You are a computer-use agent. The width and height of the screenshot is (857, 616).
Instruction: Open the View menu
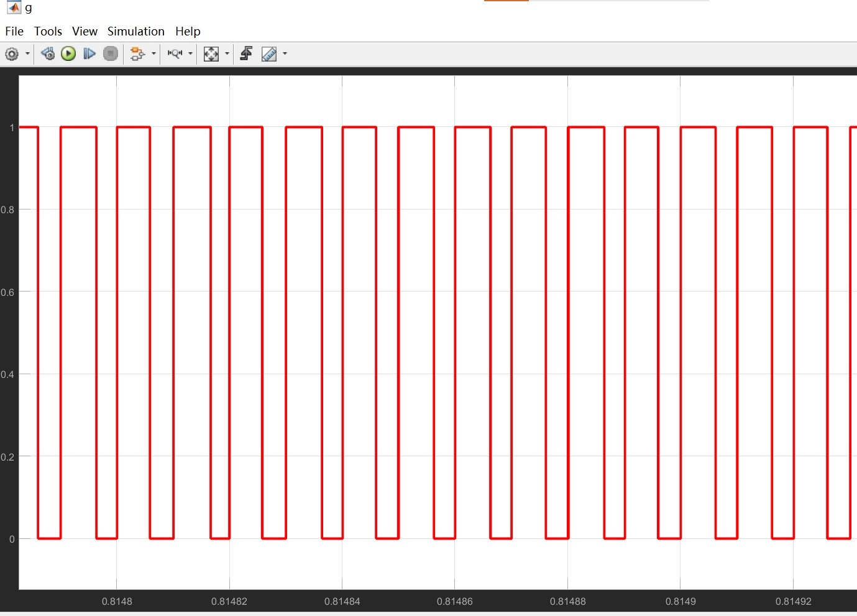tap(85, 31)
